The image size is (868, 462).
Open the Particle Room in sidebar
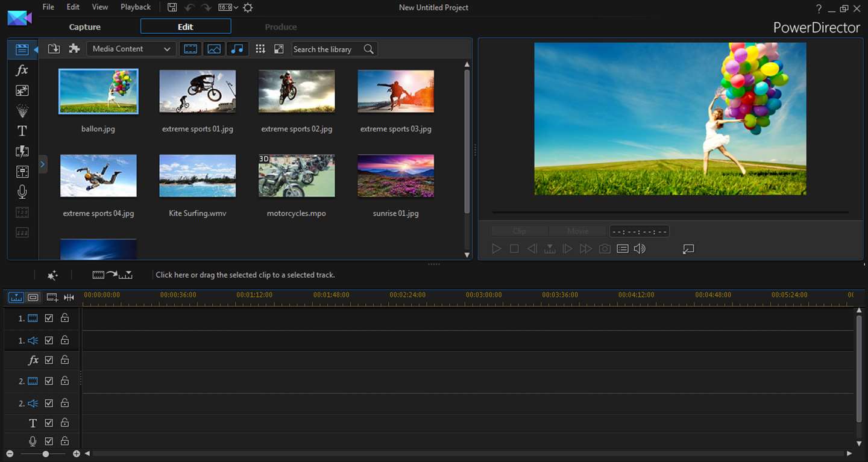pos(22,111)
